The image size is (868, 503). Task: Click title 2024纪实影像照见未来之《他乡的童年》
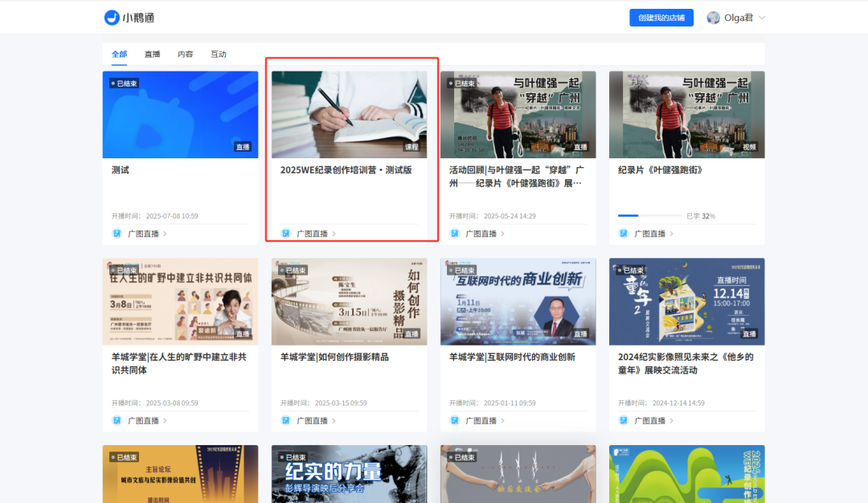[x=686, y=363]
